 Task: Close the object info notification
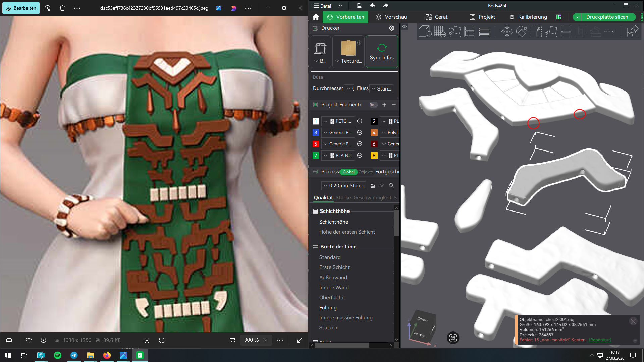coord(633,321)
